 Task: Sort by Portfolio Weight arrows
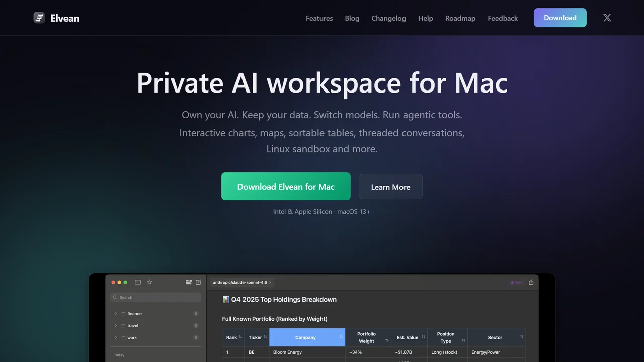(x=387, y=340)
